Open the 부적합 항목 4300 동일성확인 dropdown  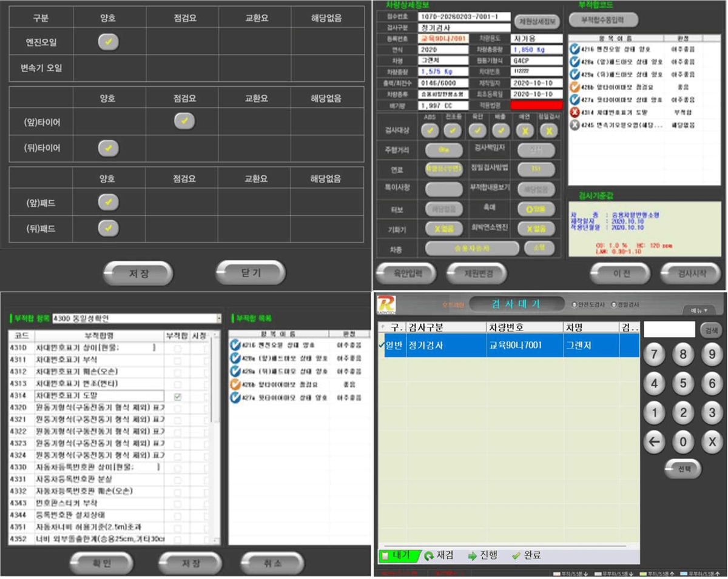click(x=219, y=318)
